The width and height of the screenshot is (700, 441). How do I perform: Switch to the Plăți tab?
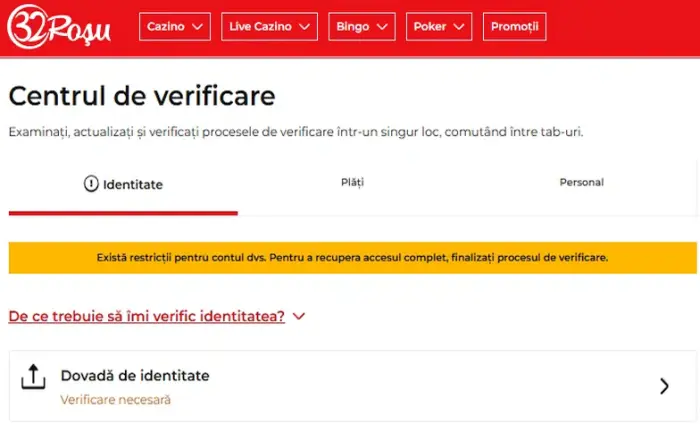pos(352,183)
